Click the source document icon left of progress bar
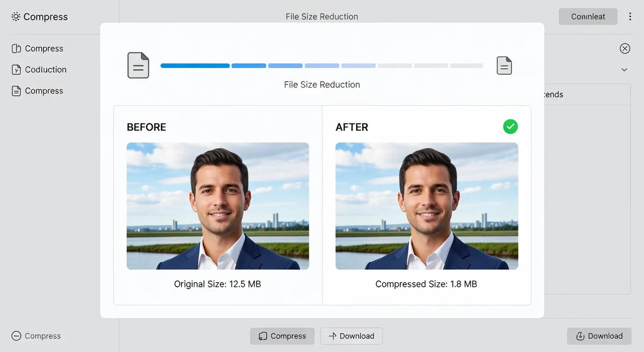Viewport: 644px width, 352px height. pos(138,66)
